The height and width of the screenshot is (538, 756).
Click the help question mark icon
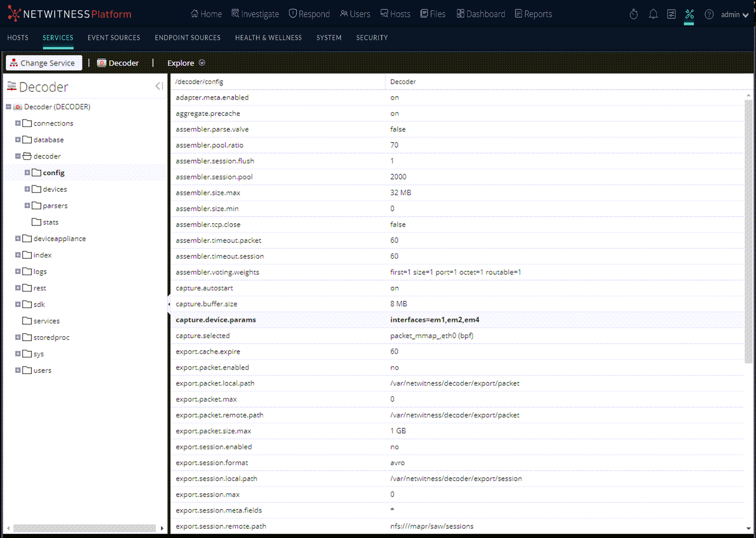click(x=709, y=14)
